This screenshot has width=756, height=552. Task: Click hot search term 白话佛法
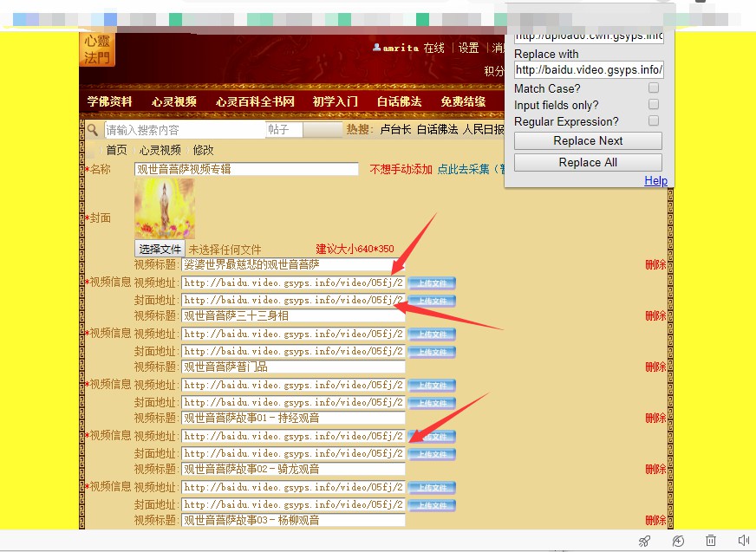(x=437, y=129)
